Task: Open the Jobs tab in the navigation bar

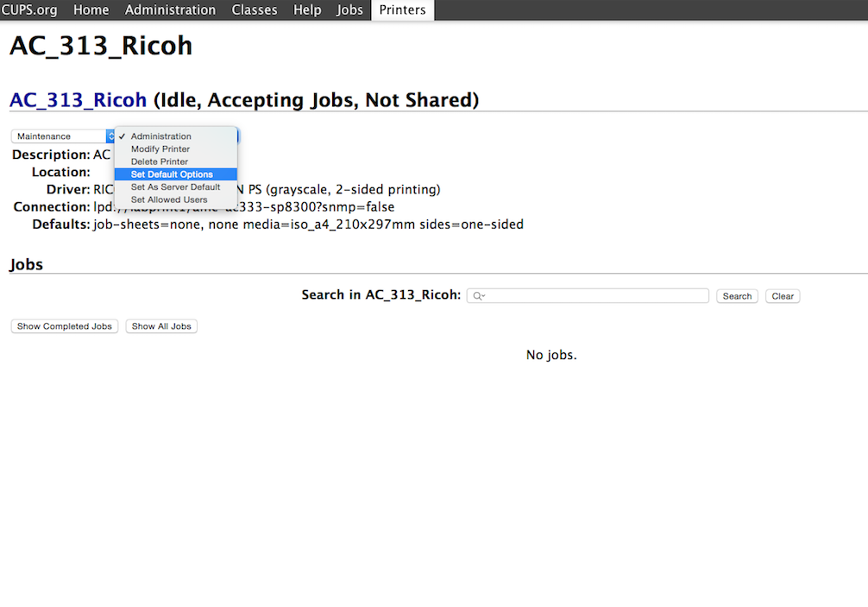Action: pos(349,10)
